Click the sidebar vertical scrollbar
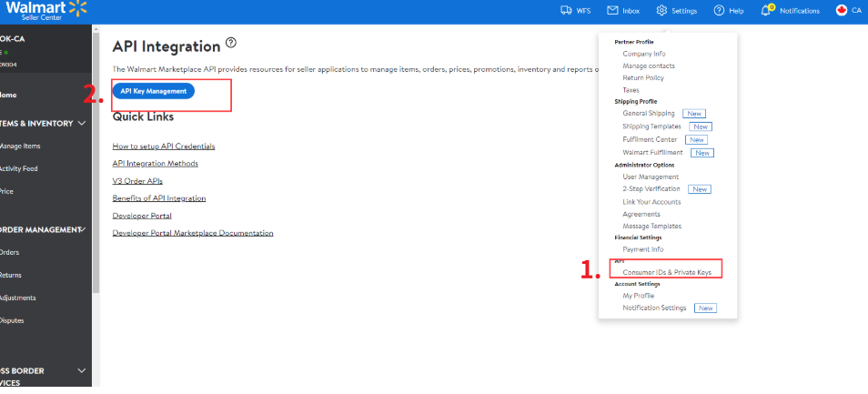 (x=96, y=163)
